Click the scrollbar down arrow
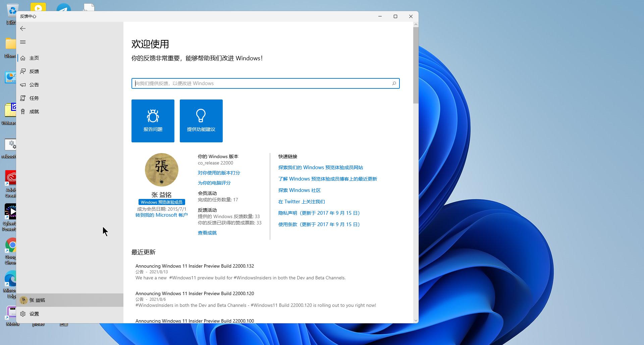This screenshot has height=345, width=644. pyautogui.click(x=416, y=321)
